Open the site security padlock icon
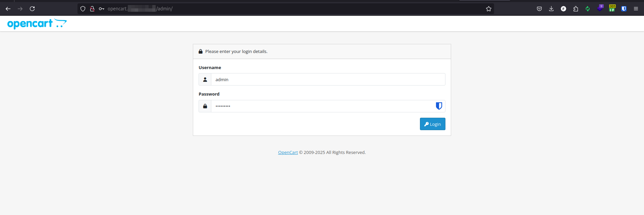This screenshot has width=644, height=215. [x=92, y=9]
